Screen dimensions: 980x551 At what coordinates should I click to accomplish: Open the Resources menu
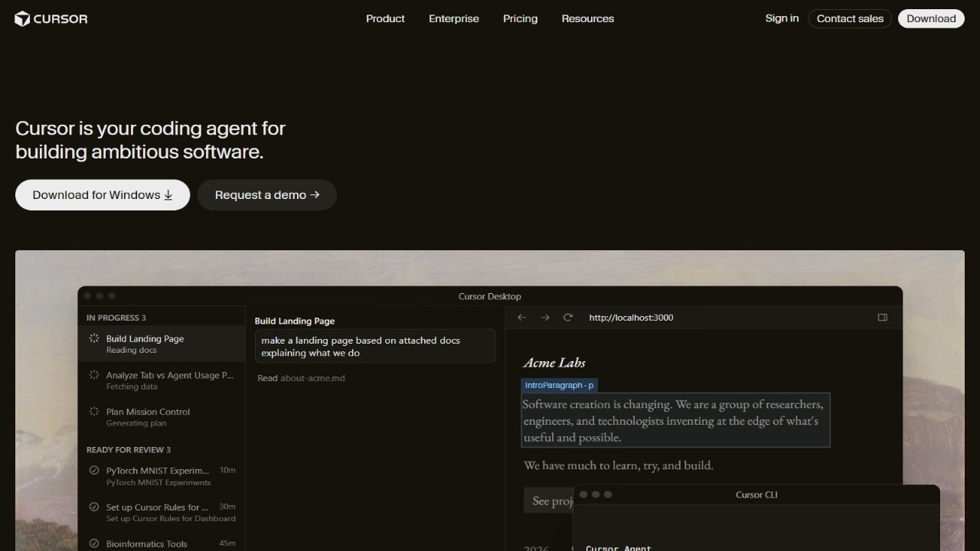point(588,18)
